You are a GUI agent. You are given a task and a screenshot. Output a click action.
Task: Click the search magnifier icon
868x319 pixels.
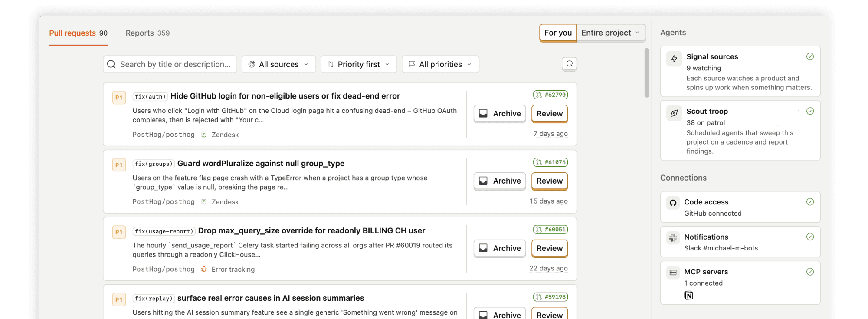111,64
